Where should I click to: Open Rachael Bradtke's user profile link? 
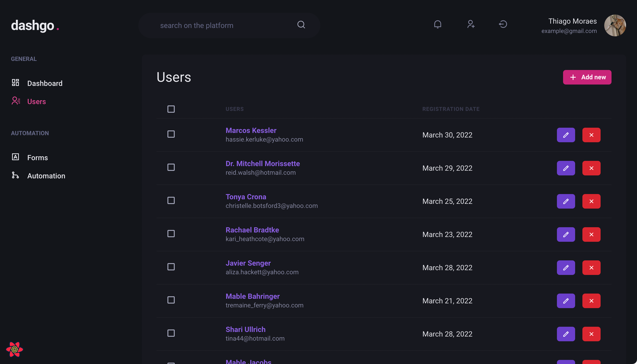(x=252, y=230)
